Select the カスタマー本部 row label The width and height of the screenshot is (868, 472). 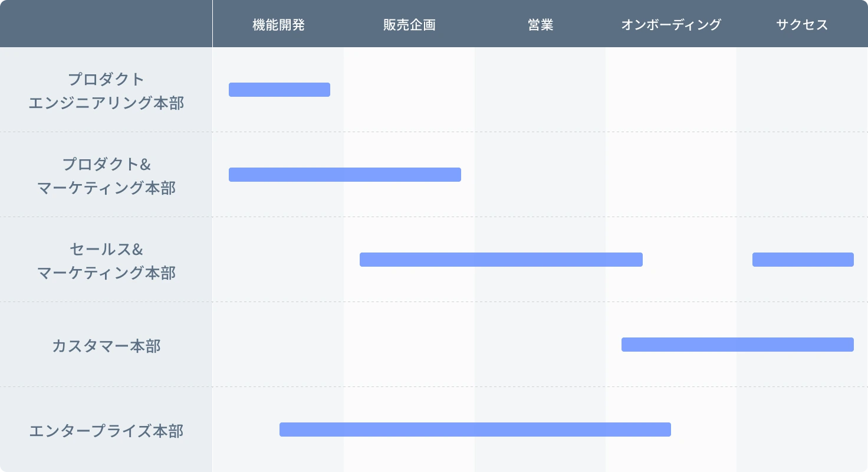[x=106, y=346]
